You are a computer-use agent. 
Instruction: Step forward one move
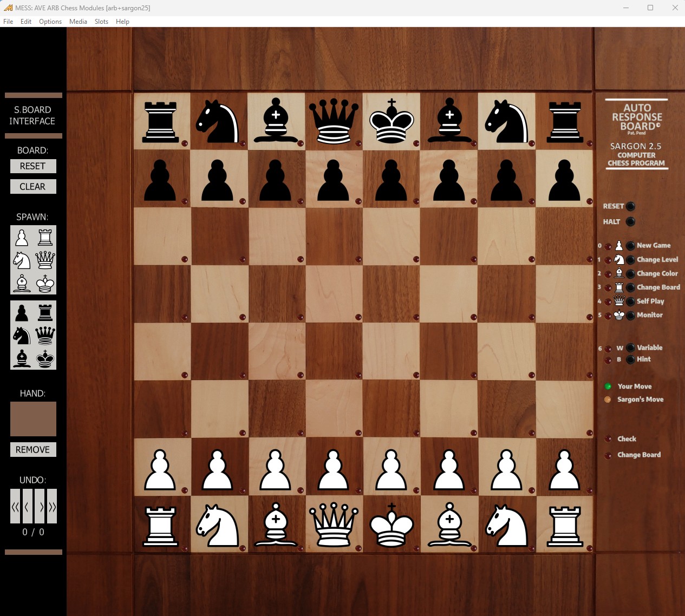pyautogui.click(x=41, y=506)
